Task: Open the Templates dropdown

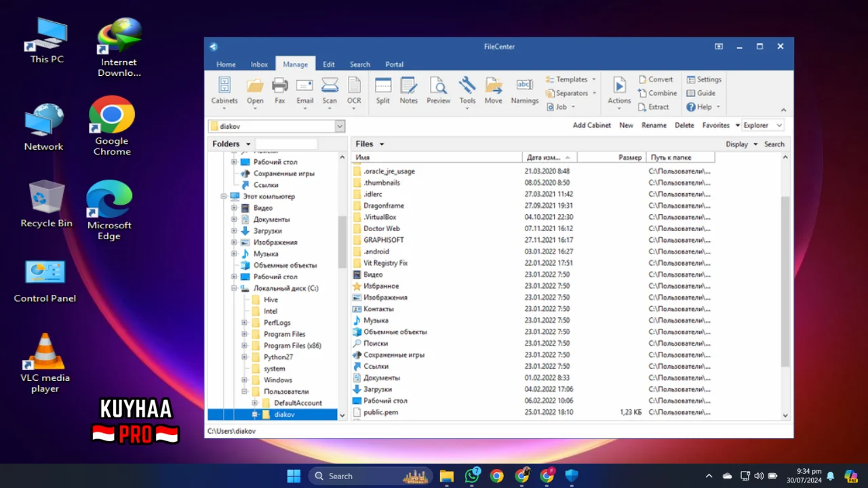Action: point(571,79)
